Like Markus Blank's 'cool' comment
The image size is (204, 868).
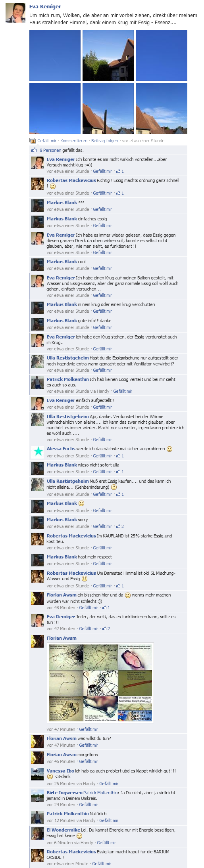(102, 268)
